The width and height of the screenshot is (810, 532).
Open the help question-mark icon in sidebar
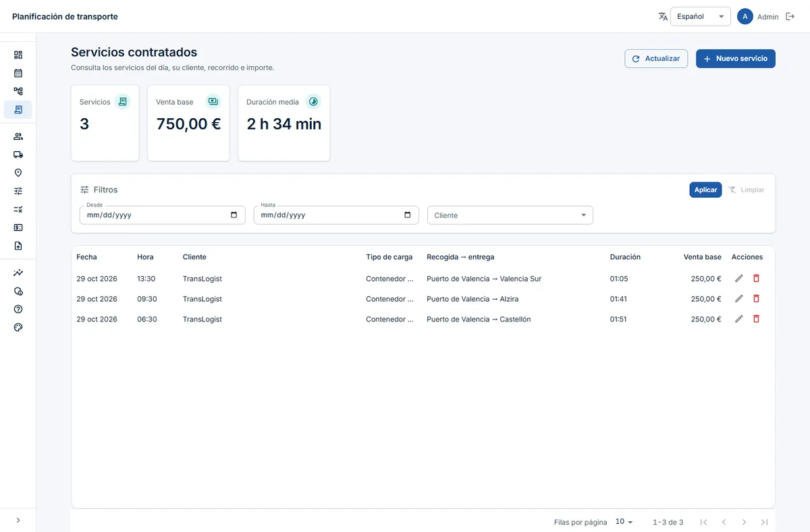18,309
